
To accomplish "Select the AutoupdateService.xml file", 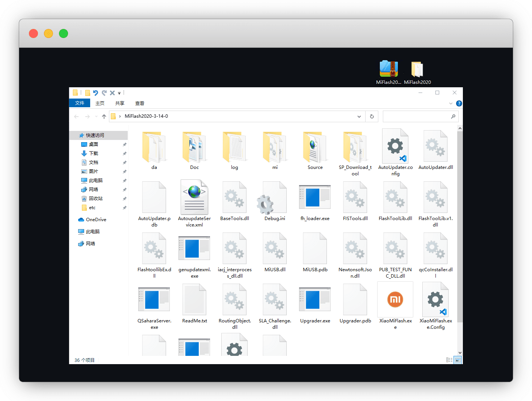I will [x=194, y=197].
